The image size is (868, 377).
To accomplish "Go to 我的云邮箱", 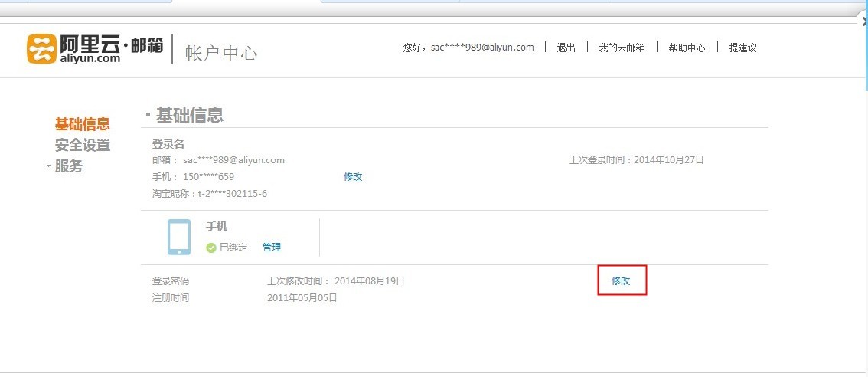I will tap(622, 48).
